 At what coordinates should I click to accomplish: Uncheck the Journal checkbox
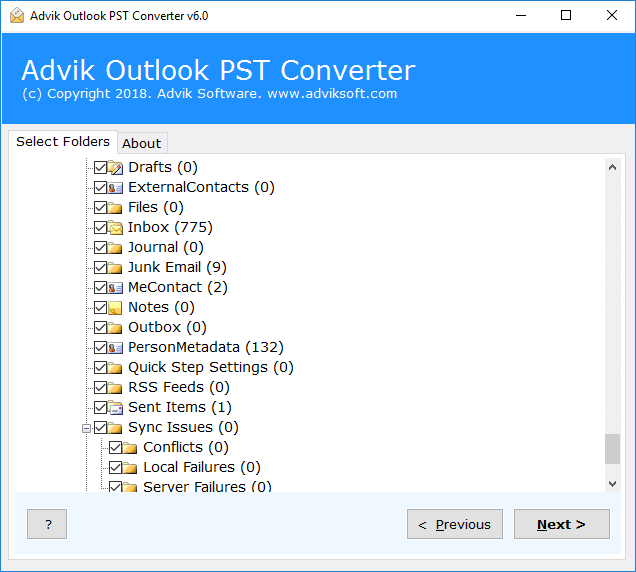(x=100, y=247)
